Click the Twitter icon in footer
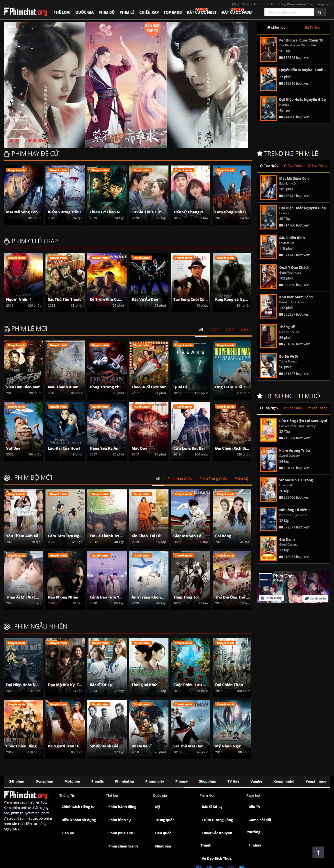 210,867
